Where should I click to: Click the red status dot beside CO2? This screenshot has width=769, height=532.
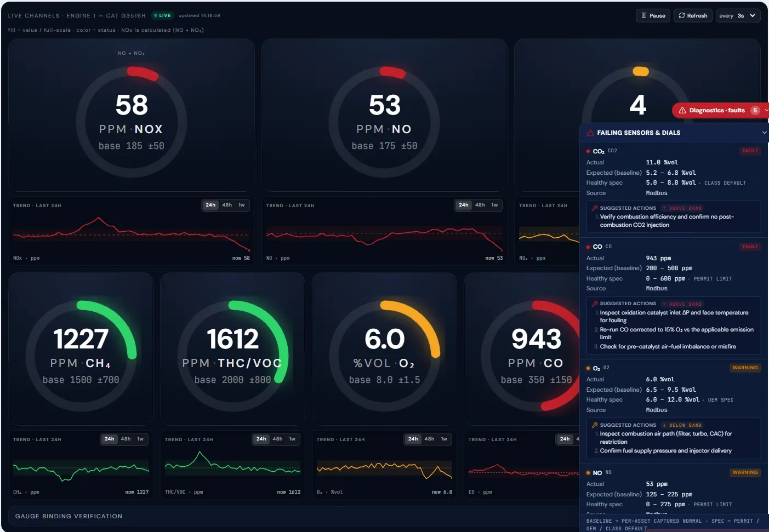click(x=588, y=151)
